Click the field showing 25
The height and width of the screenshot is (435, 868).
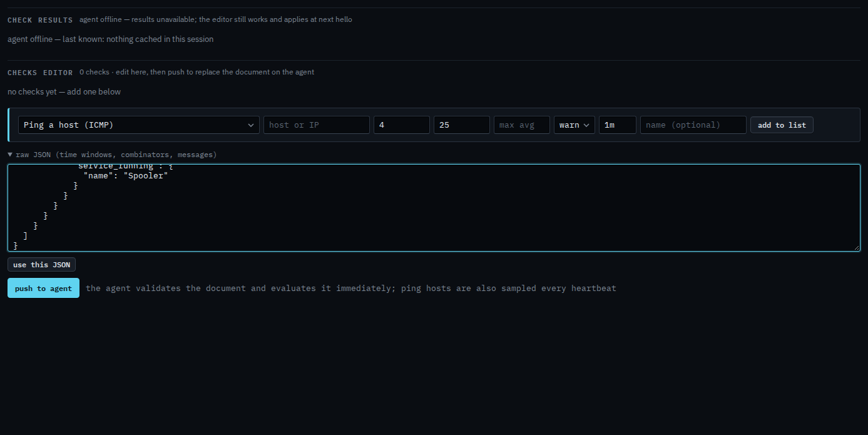462,125
